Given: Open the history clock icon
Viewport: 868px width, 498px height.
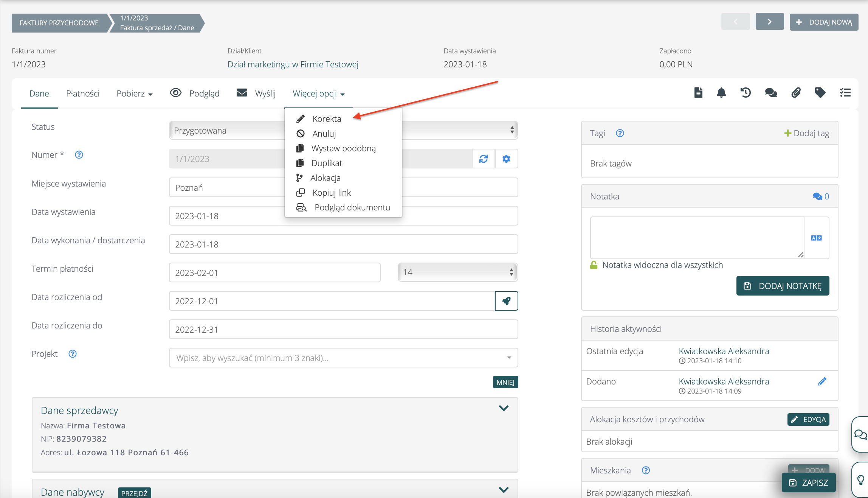Looking at the screenshot, I should click(746, 93).
